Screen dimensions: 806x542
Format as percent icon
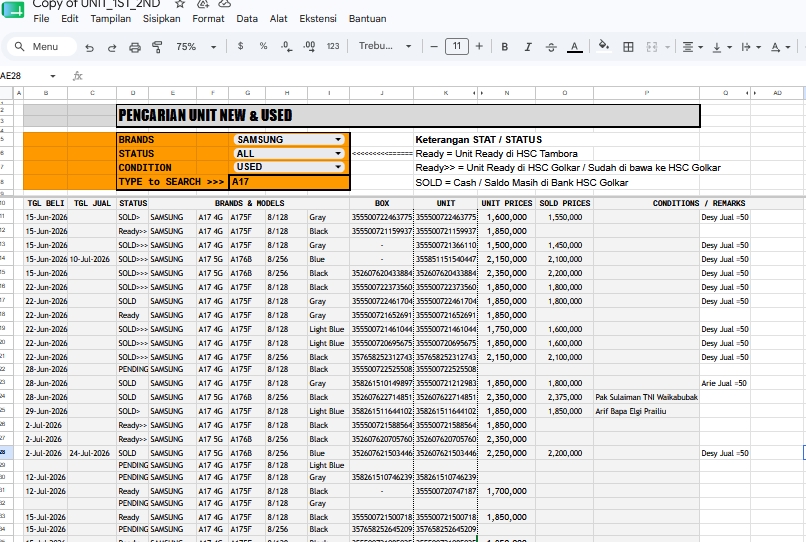pos(263,46)
